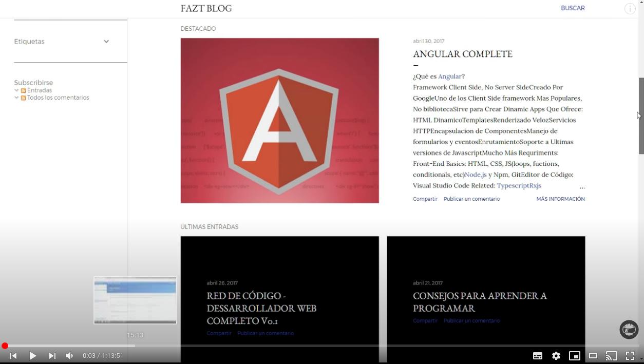Click the red playhead scrubber
Image resolution: width=644 pixels, height=364 pixels.
click(x=5, y=346)
